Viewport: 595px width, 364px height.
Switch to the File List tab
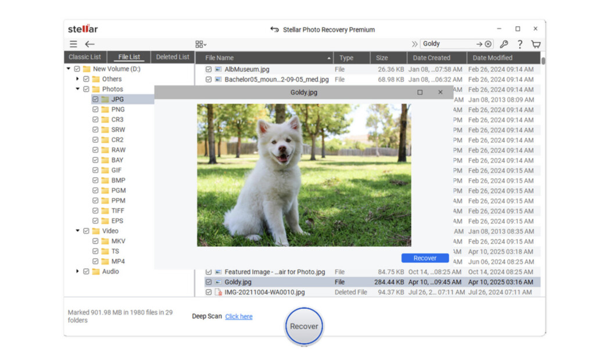(x=129, y=57)
